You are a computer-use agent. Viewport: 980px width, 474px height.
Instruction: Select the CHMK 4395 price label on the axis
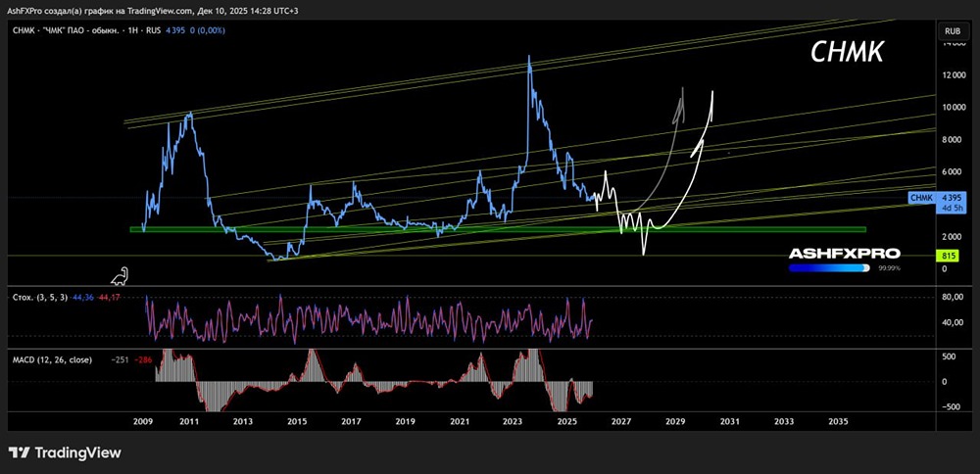939,198
